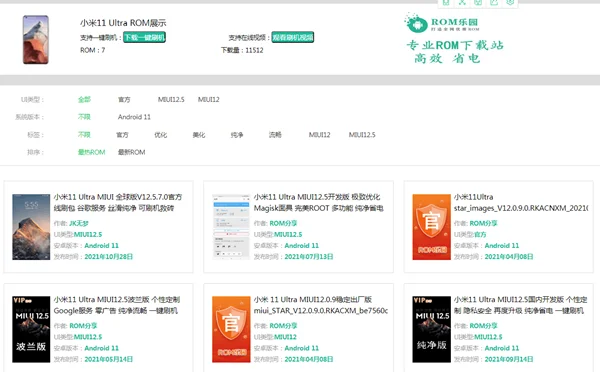Screen dimensions: 600x372
Task: Select 全部 in the UI类型 filter row
Action: [84, 100]
